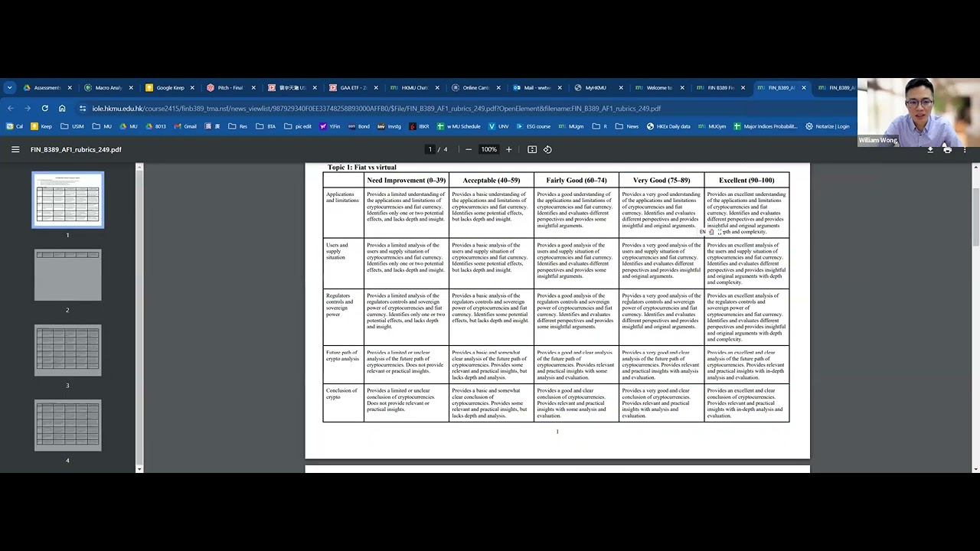
Task: Open the Invstg bookmark
Action: (390, 126)
